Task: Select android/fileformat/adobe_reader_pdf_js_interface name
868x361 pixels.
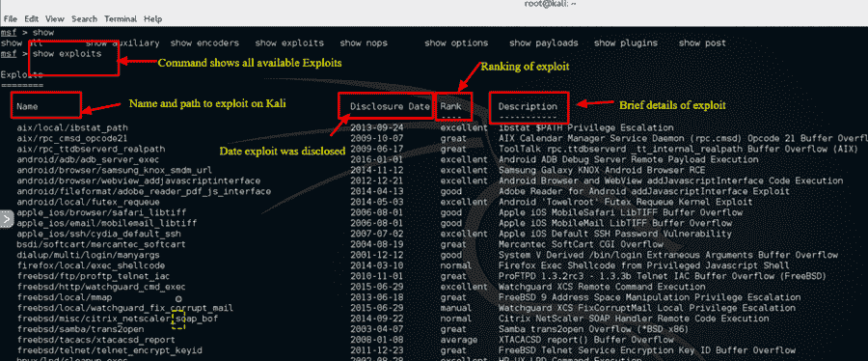Action: pos(144,191)
